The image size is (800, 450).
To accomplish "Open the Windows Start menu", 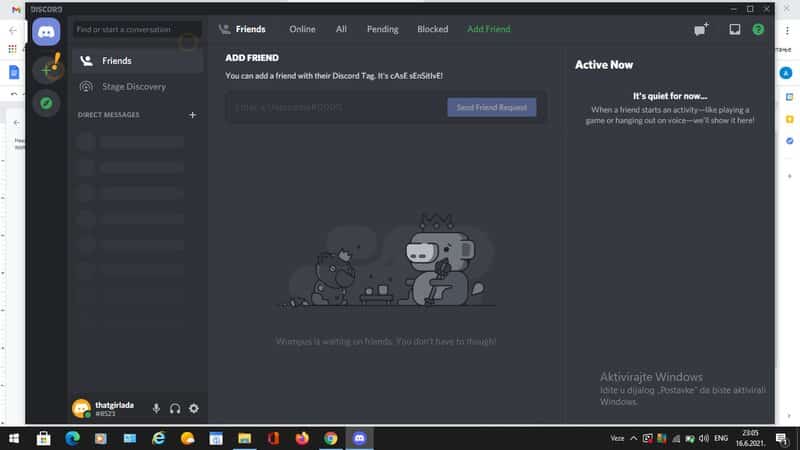I will point(14,438).
